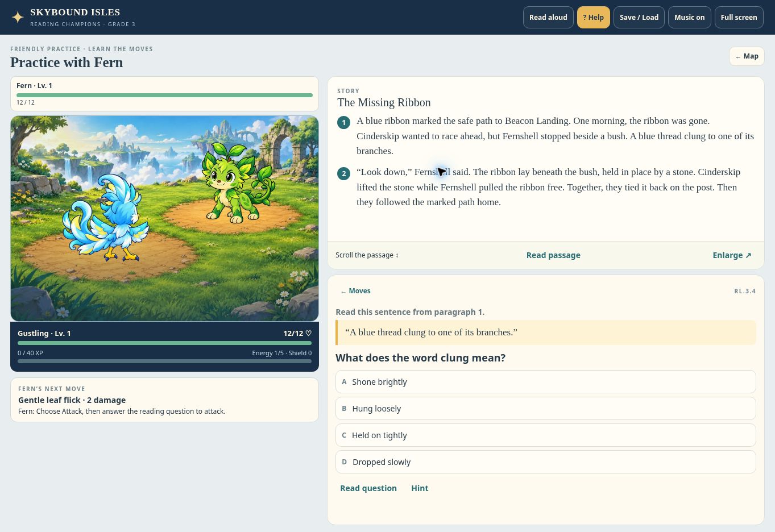
Task: Click the Practice with Fern heading
Action: (x=67, y=63)
